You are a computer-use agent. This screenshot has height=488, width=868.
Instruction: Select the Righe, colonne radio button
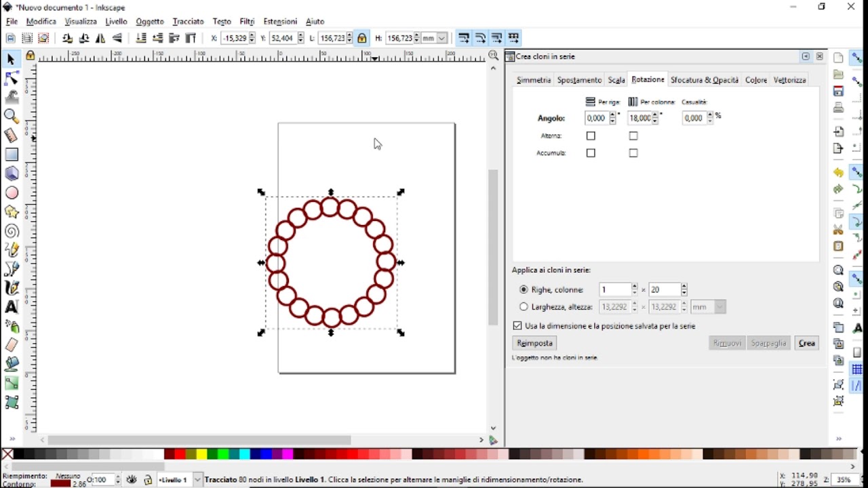pyautogui.click(x=524, y=289)
